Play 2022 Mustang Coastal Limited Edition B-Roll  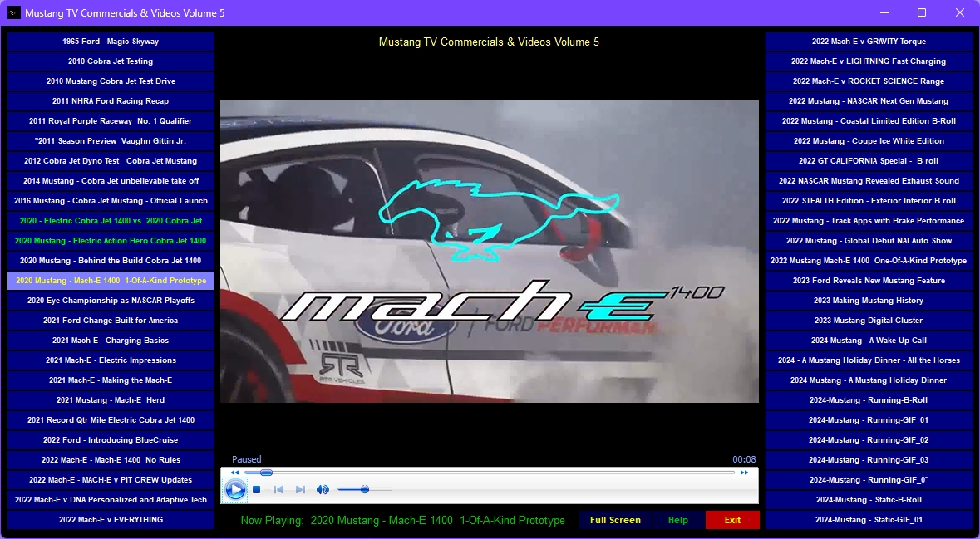869,121
